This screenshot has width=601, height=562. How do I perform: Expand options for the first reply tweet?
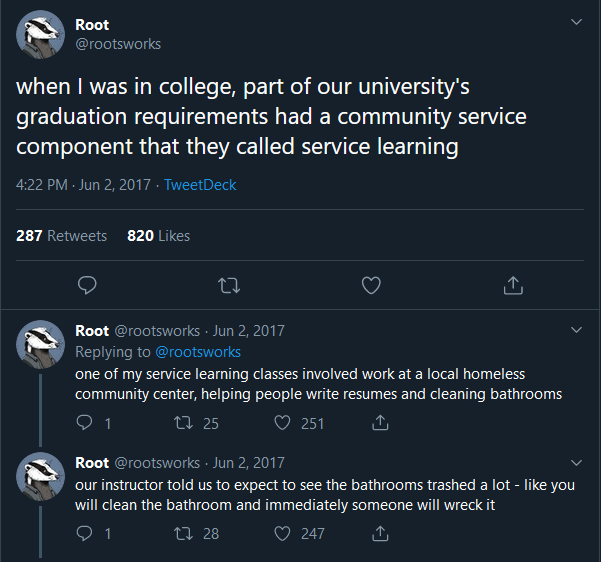pos(576,329)
